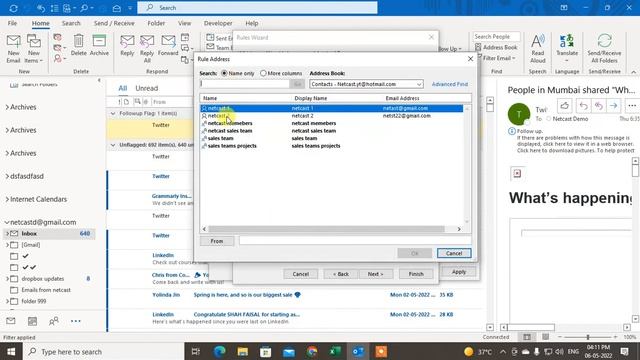Screen dimensions: 640x360
Task: Open People view in bottom navigation
Action: 53,321
